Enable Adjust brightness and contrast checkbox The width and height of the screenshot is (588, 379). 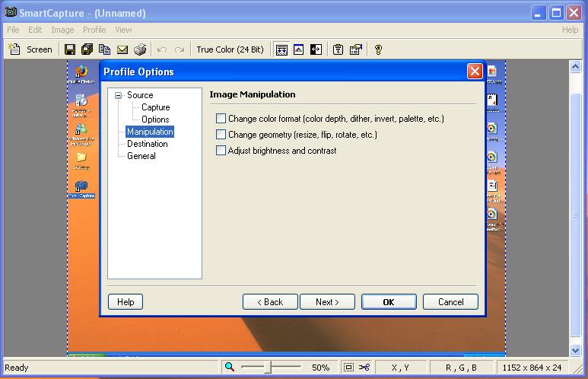pos(221,151)
